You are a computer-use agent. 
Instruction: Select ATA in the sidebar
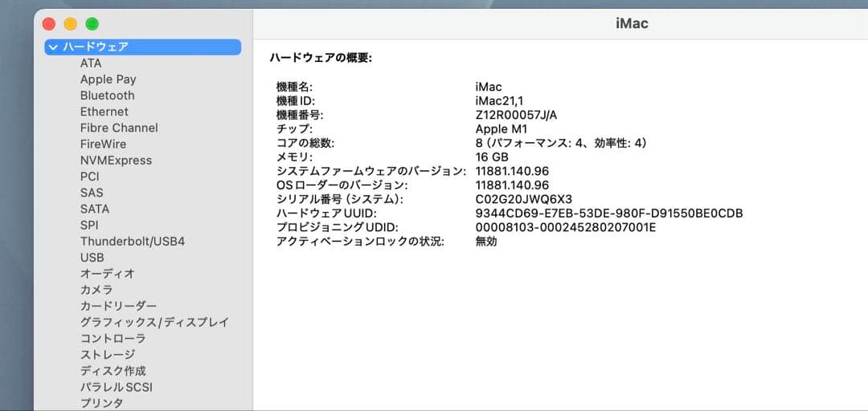(91, 63)
